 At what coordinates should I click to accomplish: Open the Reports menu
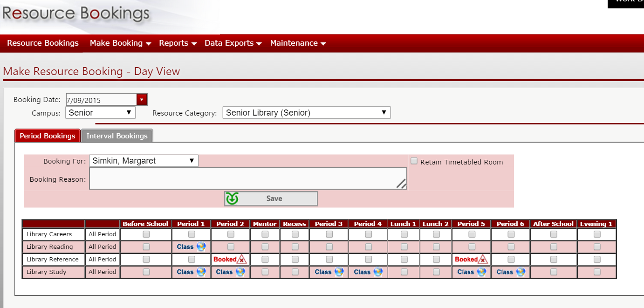[x=178, y=43]
